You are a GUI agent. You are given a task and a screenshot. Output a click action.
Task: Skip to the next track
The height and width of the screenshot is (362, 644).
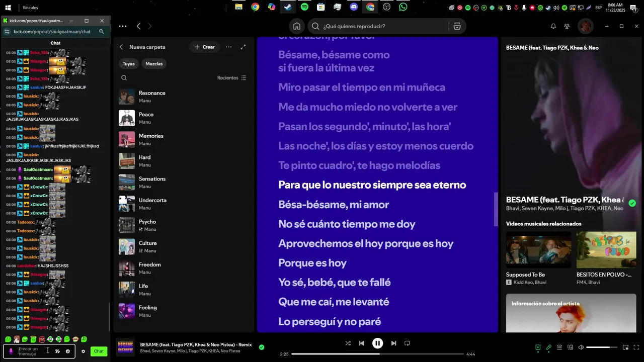393,343
